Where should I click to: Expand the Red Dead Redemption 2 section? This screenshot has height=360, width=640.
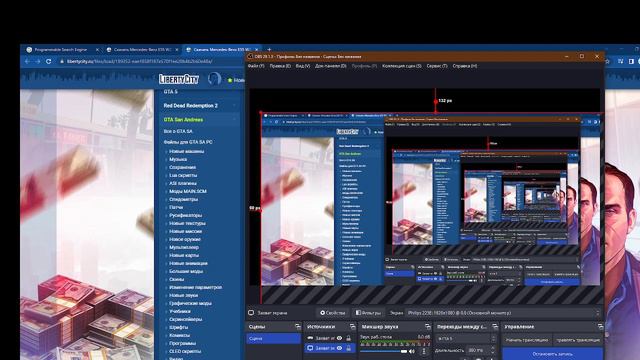click(234, 106)
